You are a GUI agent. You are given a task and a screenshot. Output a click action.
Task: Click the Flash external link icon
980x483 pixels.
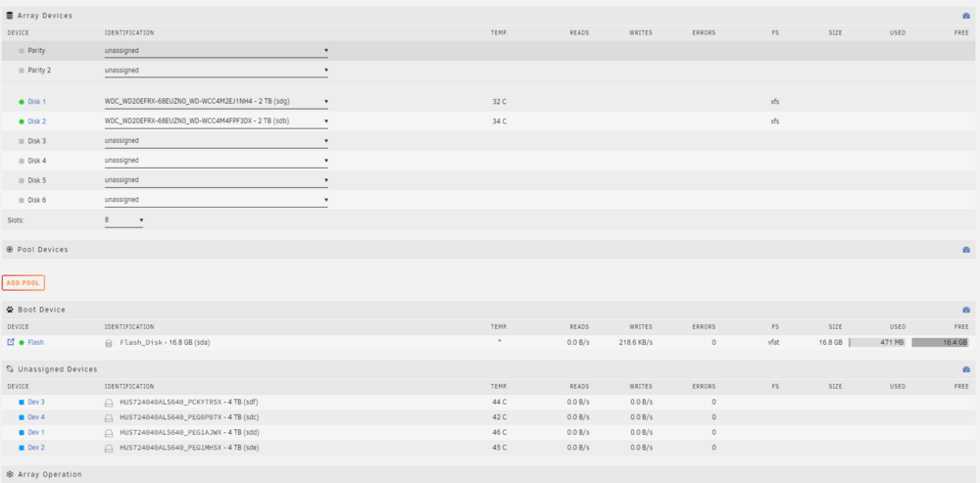(11, 343)
